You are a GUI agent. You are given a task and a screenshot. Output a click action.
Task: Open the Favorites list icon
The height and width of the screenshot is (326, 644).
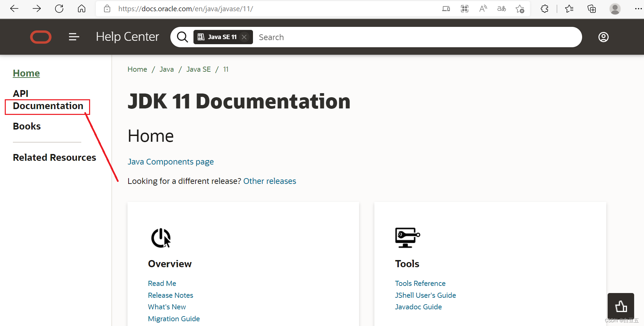tap(569, 9)
